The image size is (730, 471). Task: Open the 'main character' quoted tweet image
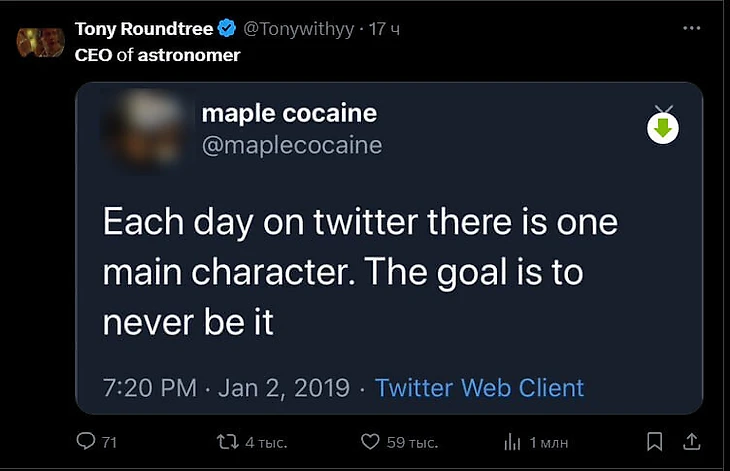(360, 270)
